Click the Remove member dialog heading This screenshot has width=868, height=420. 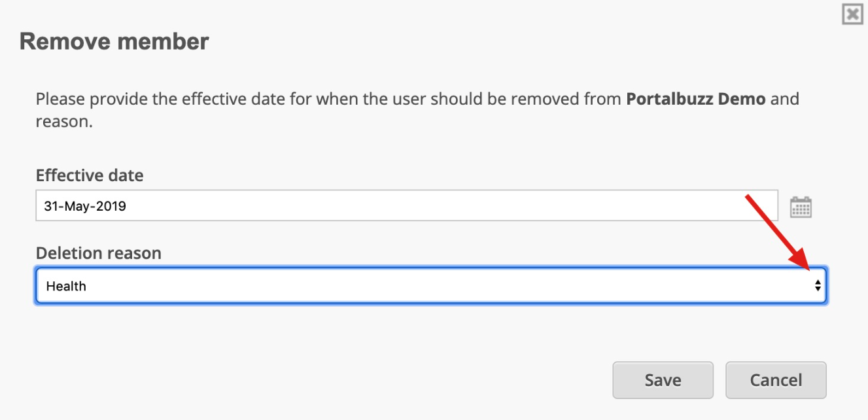[x=114, y=41]
